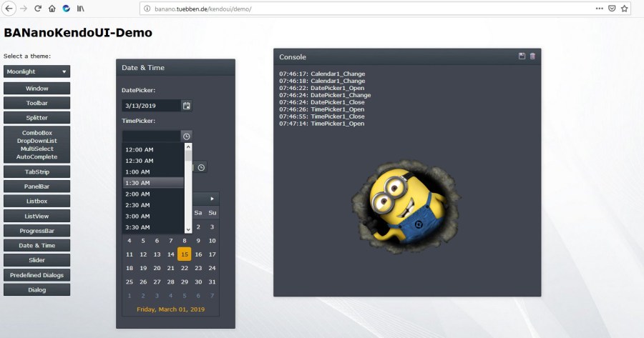Reload the page in browser
The image size is (644, 338).
[x=37, y=9]
